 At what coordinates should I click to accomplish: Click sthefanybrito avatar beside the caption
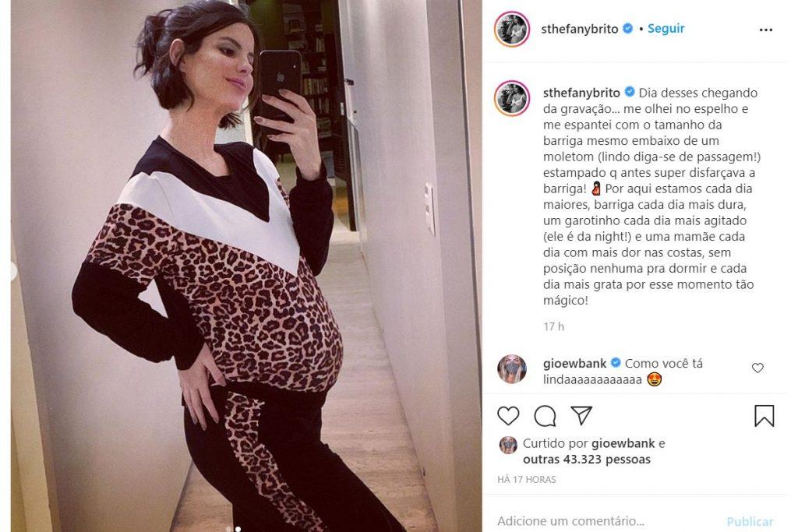[x=512, y=98]
